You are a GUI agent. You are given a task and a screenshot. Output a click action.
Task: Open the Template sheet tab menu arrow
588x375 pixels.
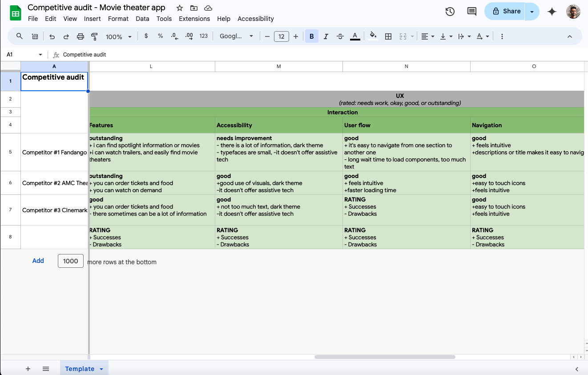[x=101, y=369]
